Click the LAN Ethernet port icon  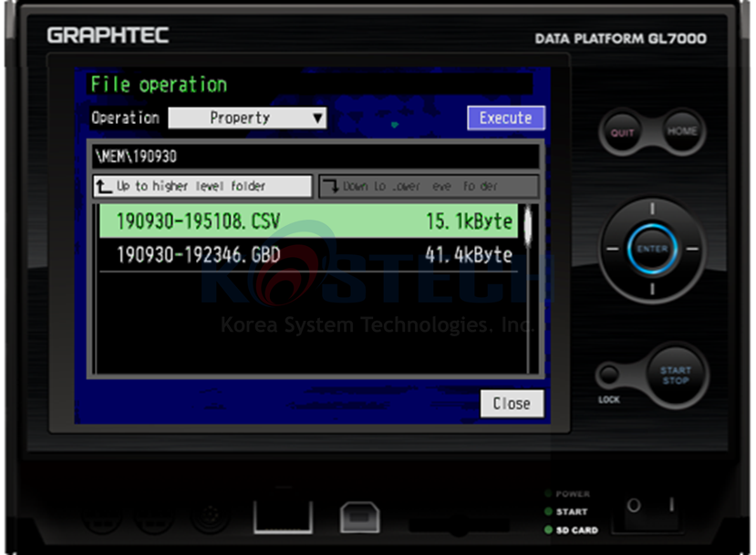pyautogui.click(x=283, y=517)
